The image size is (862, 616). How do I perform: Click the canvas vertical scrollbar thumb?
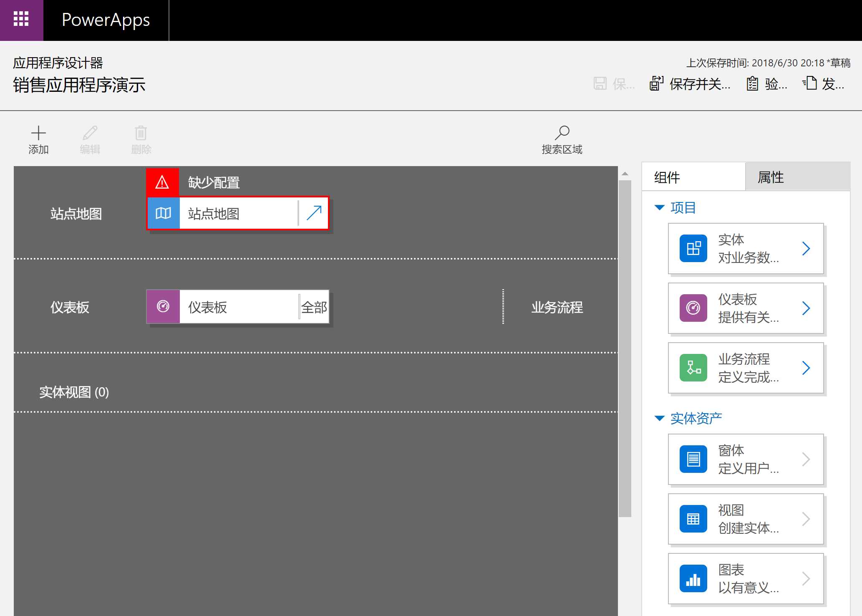[x=625, y=348]
